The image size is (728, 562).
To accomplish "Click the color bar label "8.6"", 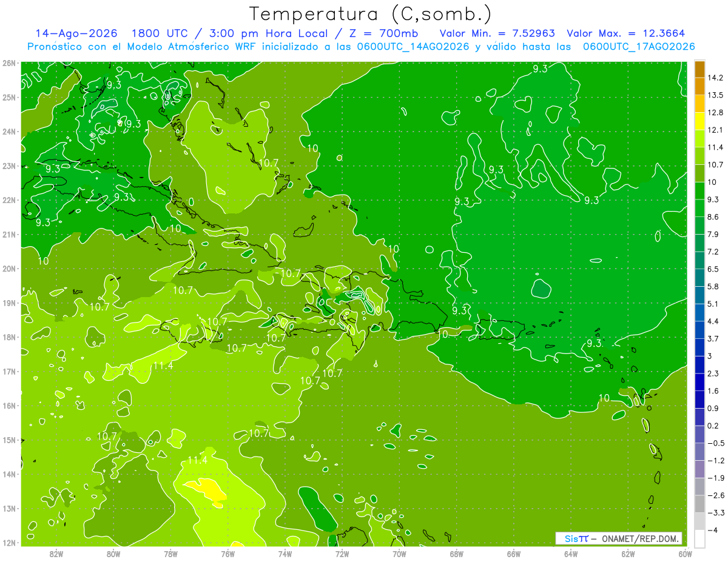I will click(713, 216).
